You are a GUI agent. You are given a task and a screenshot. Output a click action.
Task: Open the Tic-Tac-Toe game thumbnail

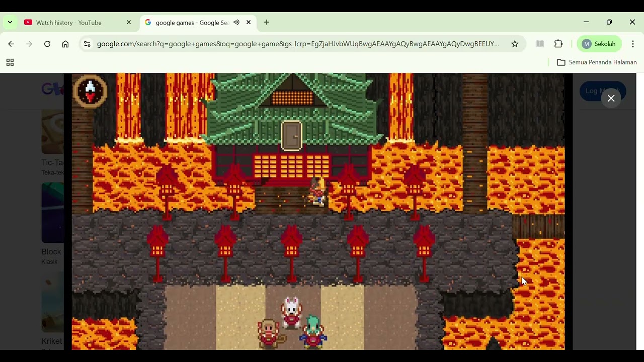pos(52,132)
